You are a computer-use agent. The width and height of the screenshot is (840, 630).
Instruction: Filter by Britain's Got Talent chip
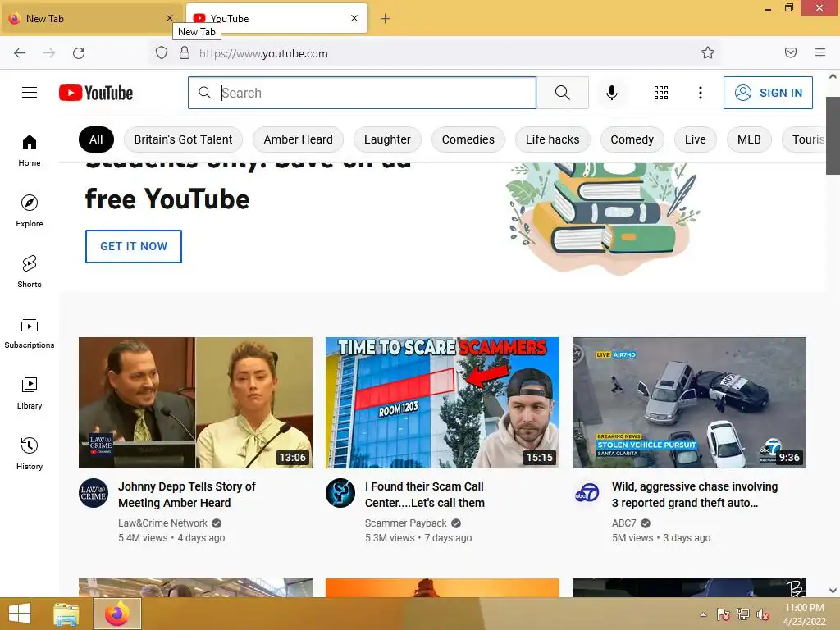pyautogui.click(x=183, y=139)
